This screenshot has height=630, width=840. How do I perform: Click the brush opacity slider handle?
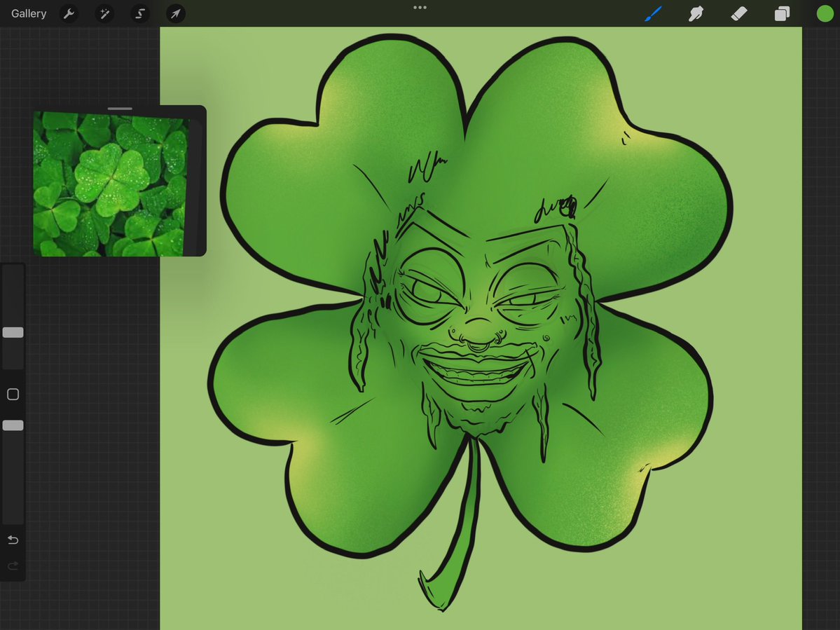tap(13, 425)
